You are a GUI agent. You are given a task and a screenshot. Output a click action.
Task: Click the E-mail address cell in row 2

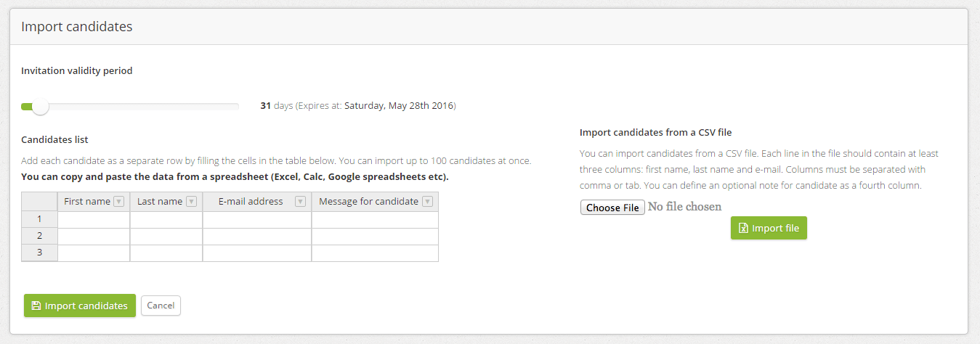(x=257, y=236)
